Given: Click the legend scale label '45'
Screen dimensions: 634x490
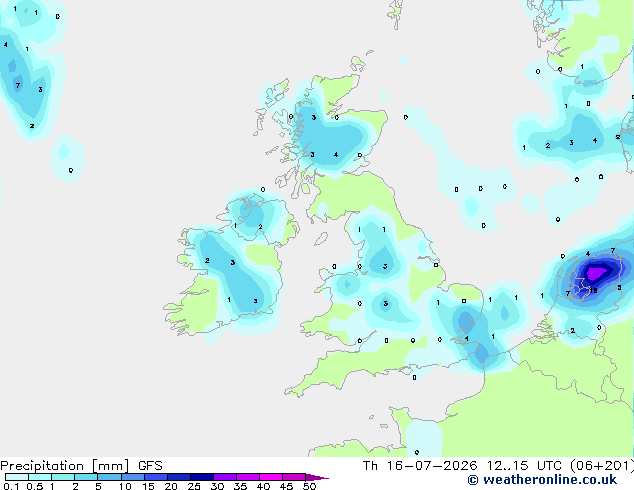Looking at the screenshot, I should (x=286, y=486).
